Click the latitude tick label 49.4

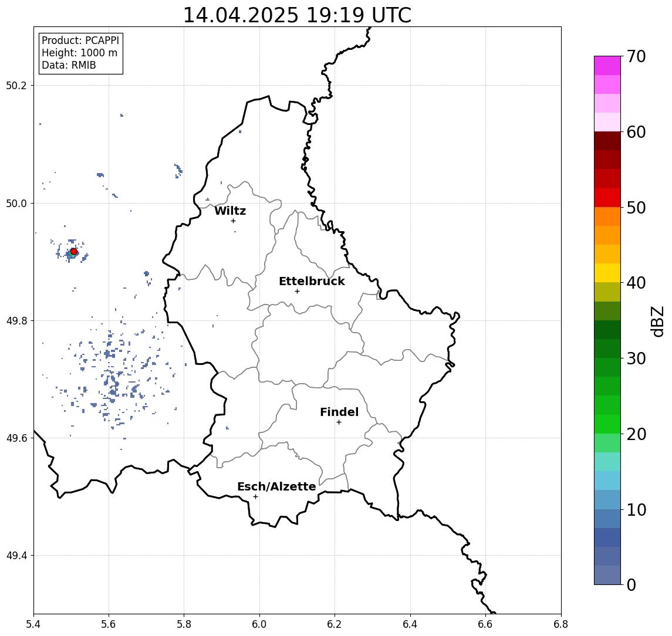pyautogui.click(x=16, y=556)
